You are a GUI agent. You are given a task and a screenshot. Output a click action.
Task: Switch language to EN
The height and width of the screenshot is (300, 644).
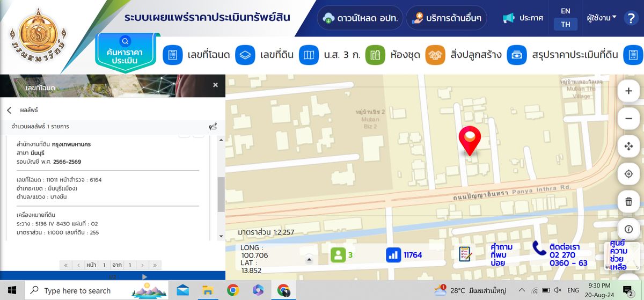(x=566, y=11)
